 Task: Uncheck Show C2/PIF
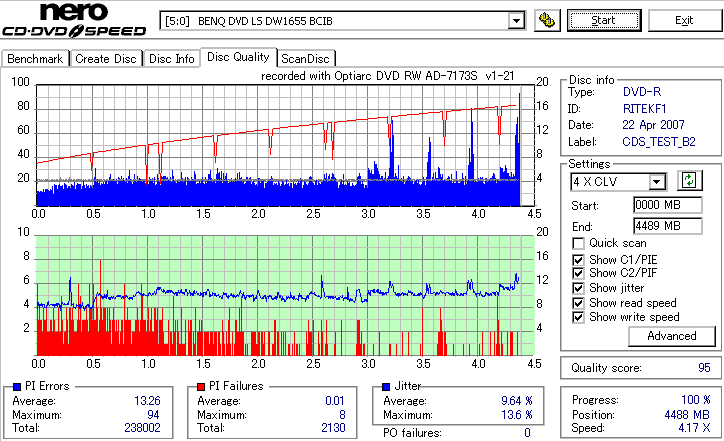pos(578,273)
